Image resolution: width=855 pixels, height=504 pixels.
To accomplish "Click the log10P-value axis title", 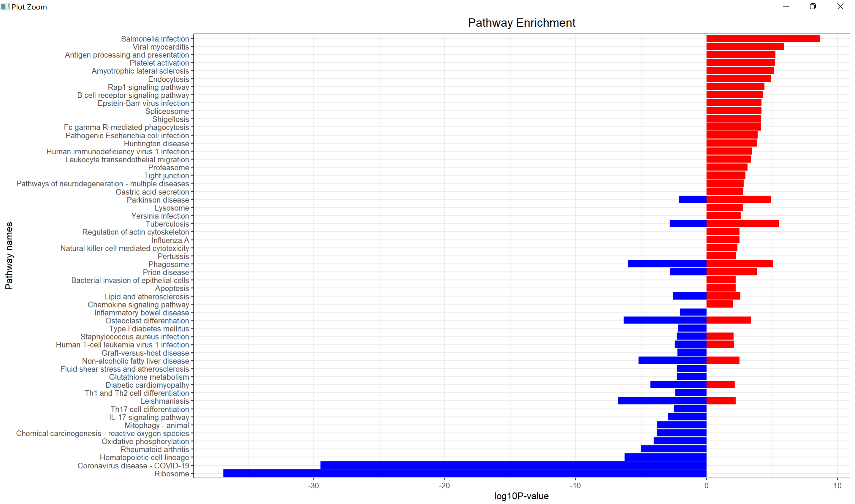I will pyautogui.click(x=521, y=496).
